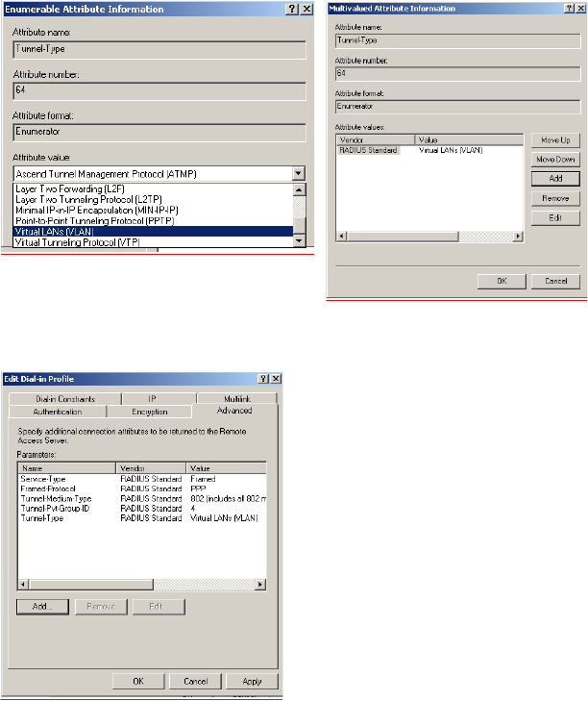Confirm Edit Dial-in Profile with OK

point(138,682)
